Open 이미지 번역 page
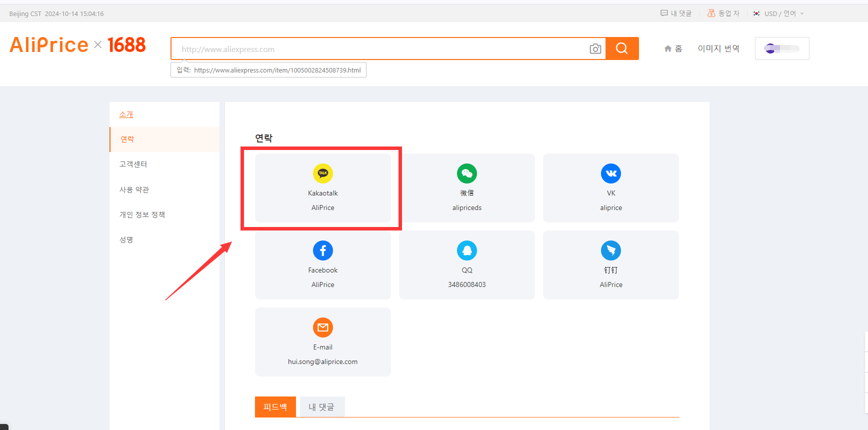Screen dimensions: 868x430 (718, 48)
